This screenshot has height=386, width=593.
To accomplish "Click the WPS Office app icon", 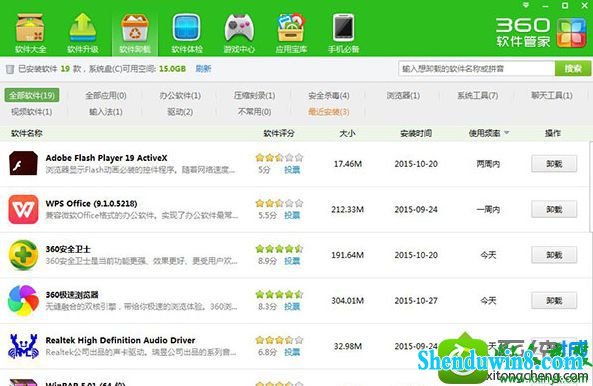I will 23,209.
